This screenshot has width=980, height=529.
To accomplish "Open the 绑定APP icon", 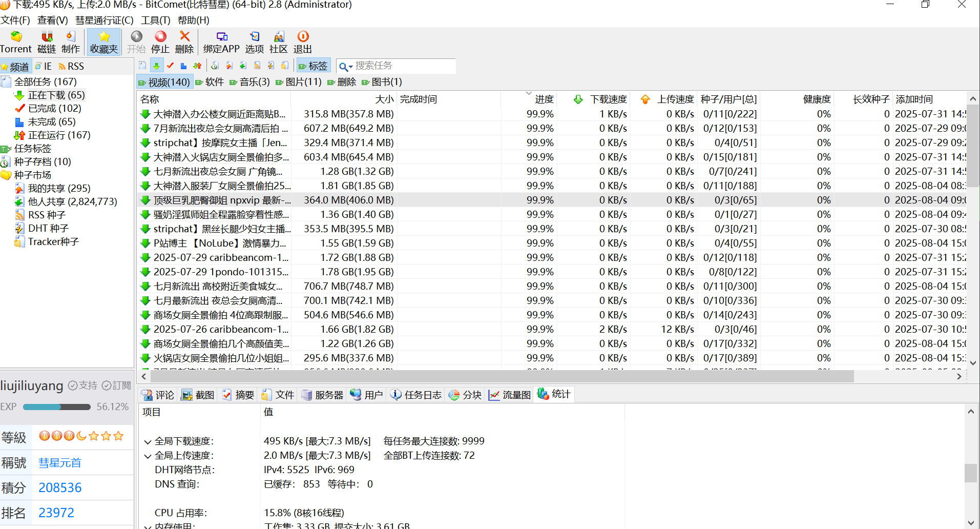I will click(221, 37).
